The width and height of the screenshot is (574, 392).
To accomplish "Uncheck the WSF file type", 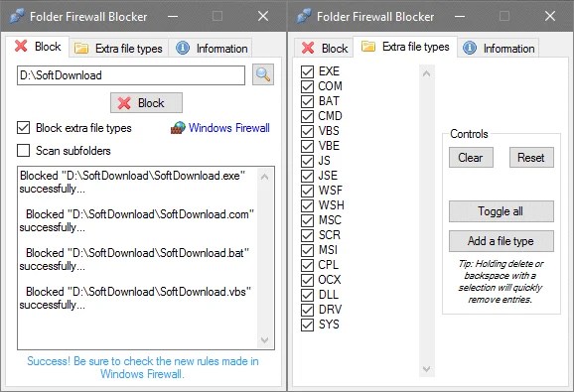I will [x=307, y=191].
